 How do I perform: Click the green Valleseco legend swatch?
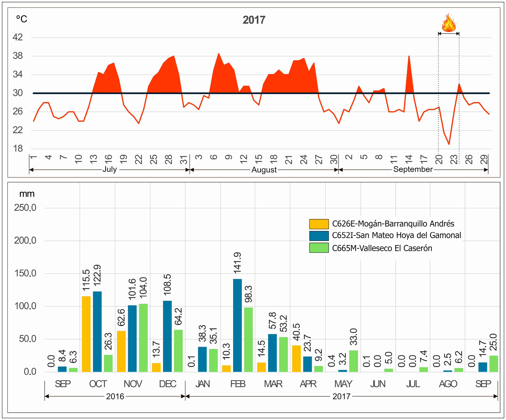click(x=319, y=248)
